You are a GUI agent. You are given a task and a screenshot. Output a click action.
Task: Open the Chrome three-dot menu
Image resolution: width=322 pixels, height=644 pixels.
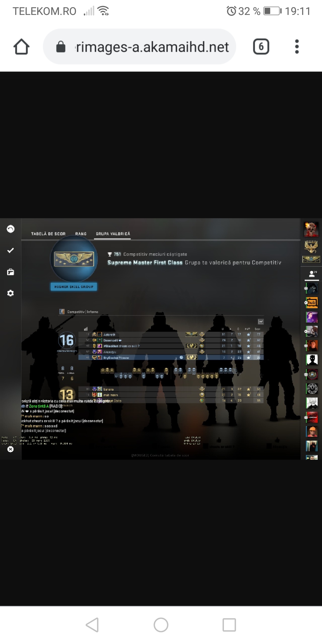click(x=297, y=47)
